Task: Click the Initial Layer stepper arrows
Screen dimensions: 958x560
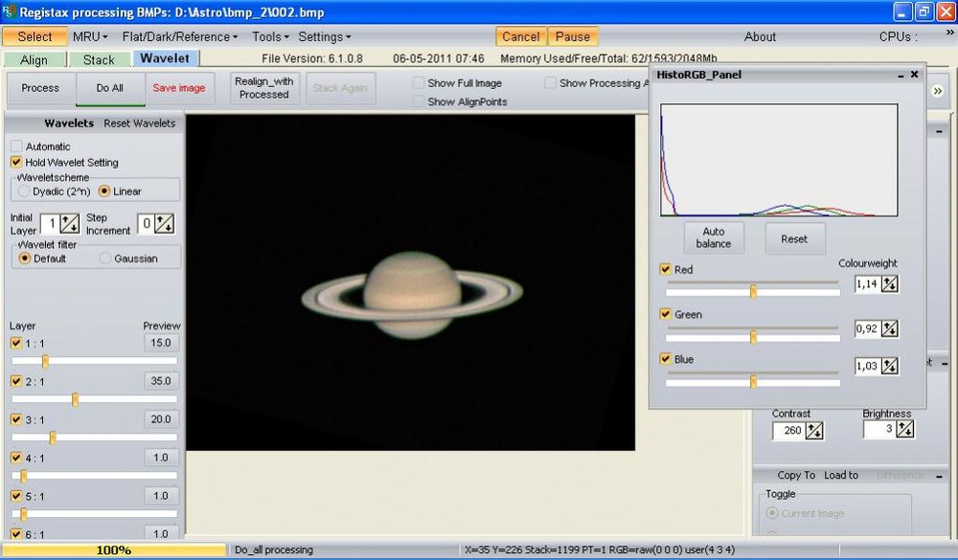Action: (x=70, y=224)
